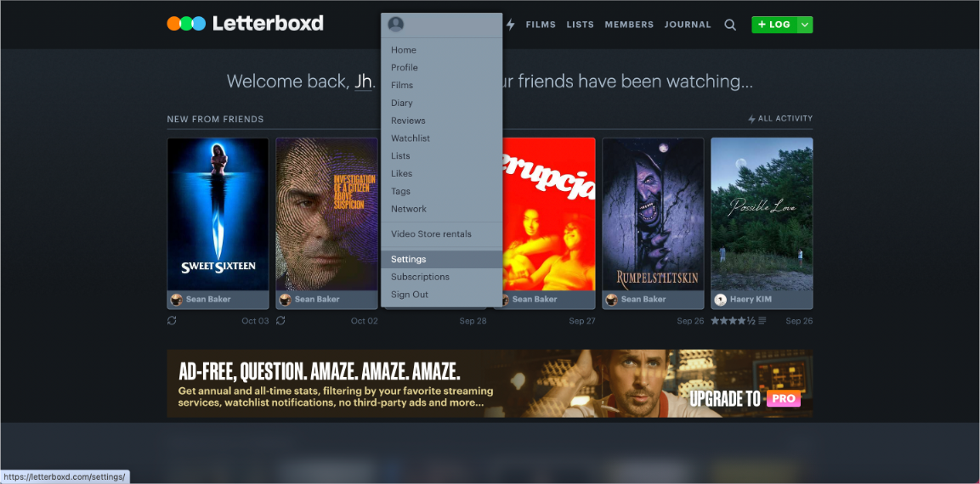Click the Oct 02 date label

point(364,321)
